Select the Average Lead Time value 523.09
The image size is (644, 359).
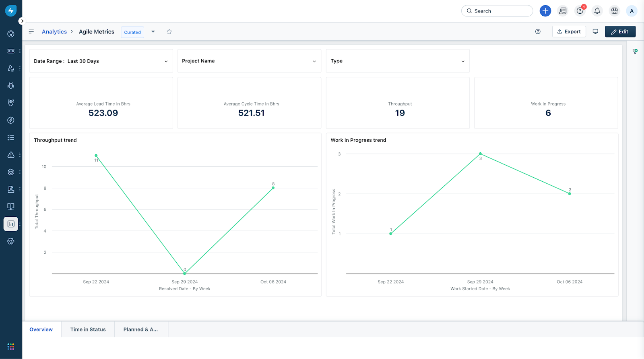103,113
